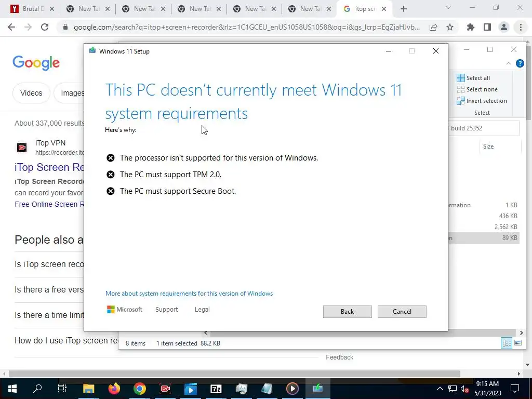Select the Images search filter

click(69, 93)
